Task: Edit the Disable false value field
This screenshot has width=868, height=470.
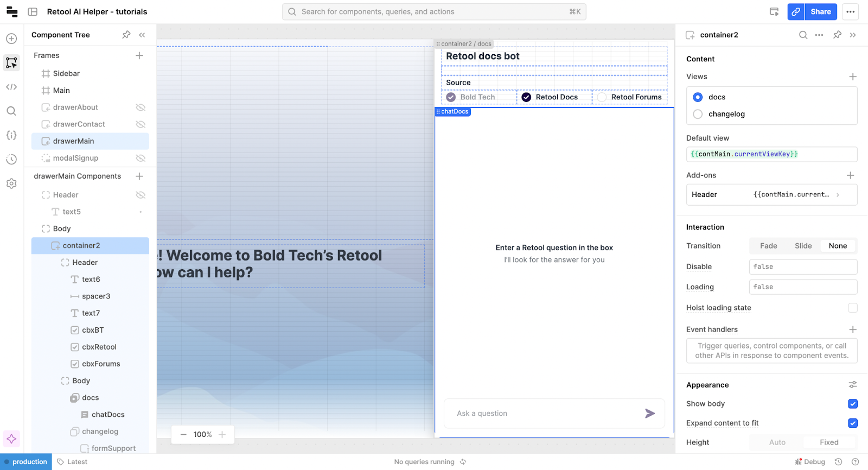Action: click(x=803, y=266)
